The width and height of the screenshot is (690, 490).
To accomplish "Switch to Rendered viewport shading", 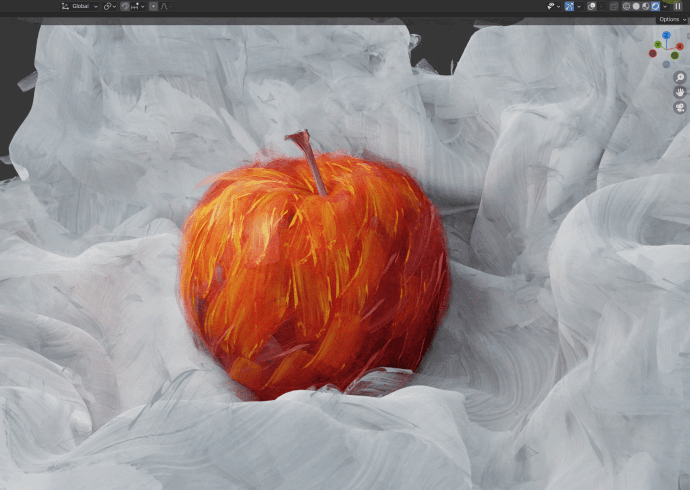I will coord(655,6).
